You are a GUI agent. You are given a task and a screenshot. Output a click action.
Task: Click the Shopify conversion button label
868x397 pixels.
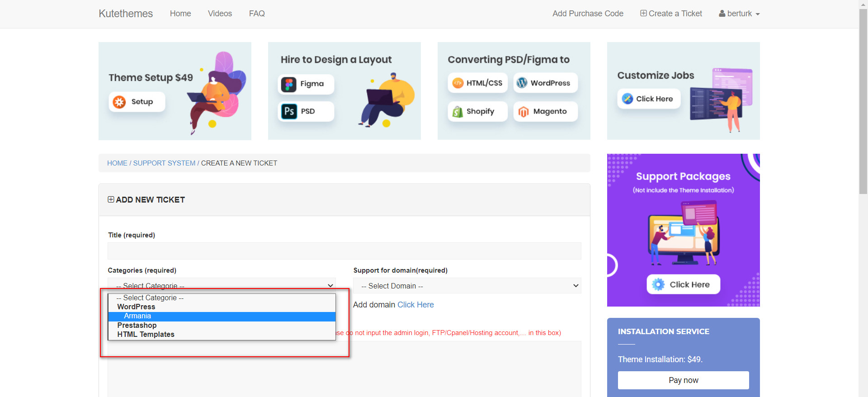[x=480, y=111]
